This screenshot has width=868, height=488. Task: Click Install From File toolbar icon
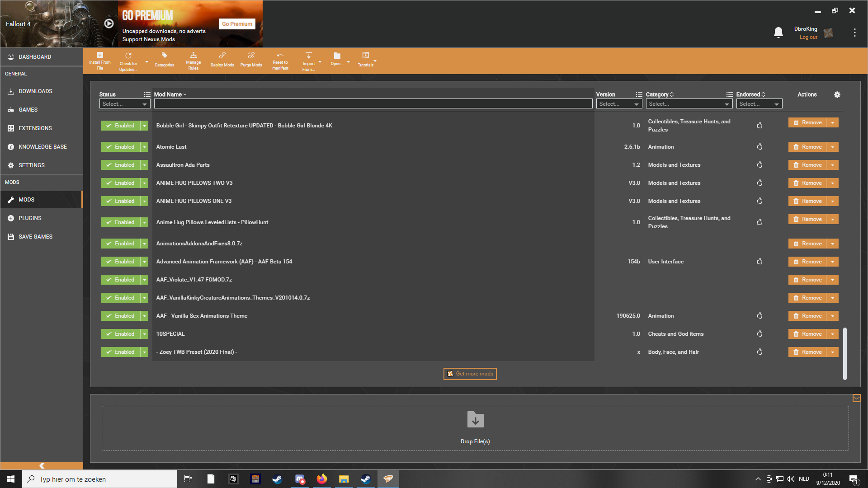point(99,61)
